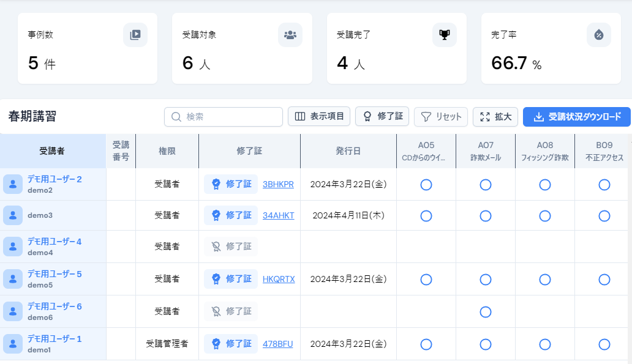Click 修了証 badge for demo3 row

(231, 215)
